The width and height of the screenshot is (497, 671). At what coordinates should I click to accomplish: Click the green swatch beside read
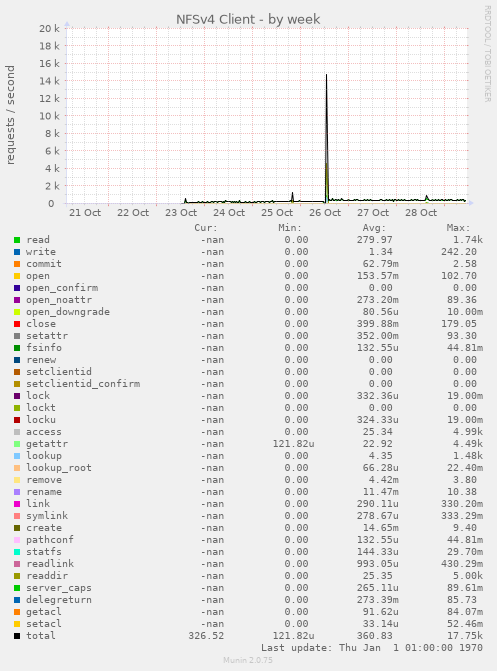coord(17,240)
